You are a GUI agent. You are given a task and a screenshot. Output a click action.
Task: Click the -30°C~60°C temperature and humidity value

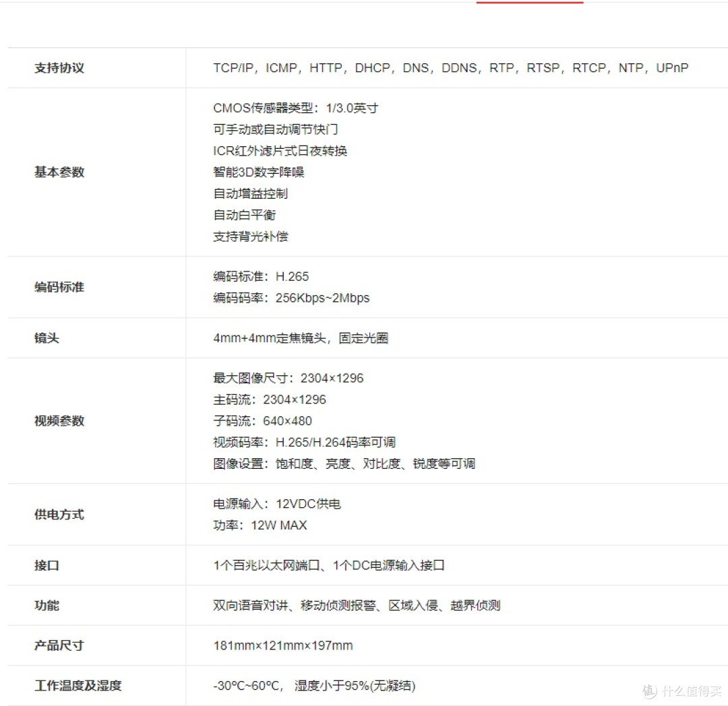pyautogui.click(x=314, y=685)
